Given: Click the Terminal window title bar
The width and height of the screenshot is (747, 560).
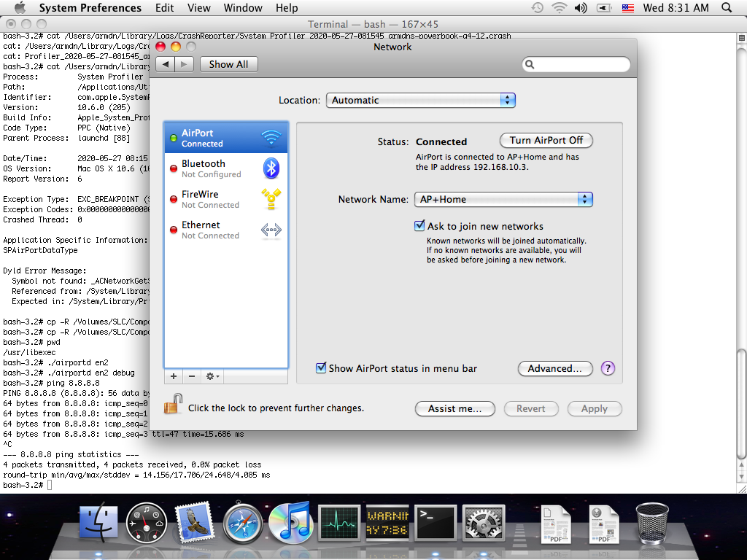Looking at the screenshot, I should (x=373, y=24).
